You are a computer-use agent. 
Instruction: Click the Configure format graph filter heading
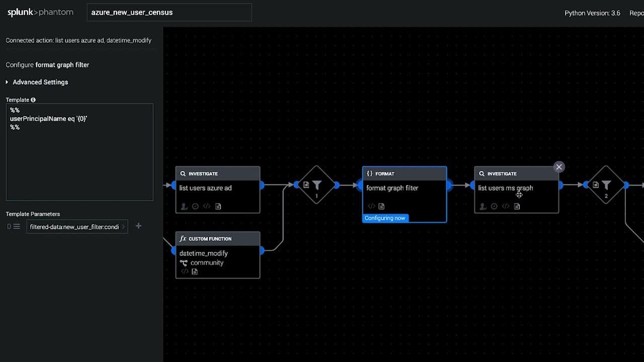point(47,65)
